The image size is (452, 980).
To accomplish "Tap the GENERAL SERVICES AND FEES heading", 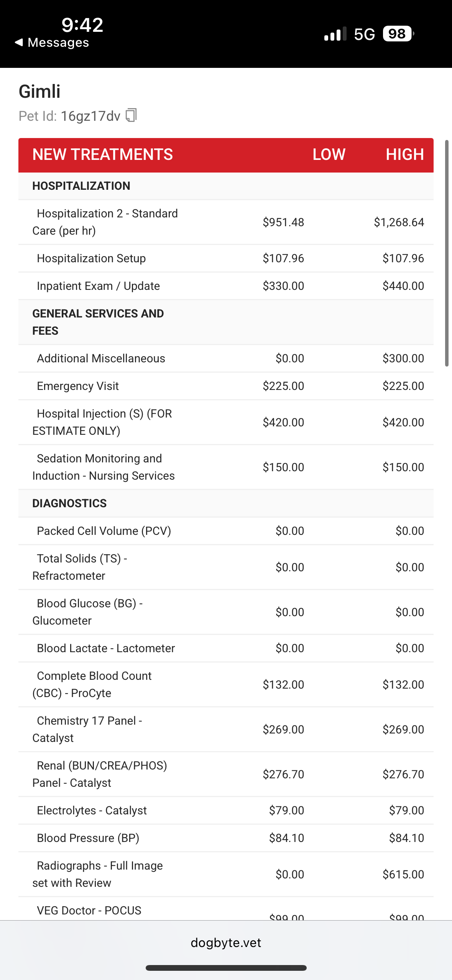I will coord(98,322).
